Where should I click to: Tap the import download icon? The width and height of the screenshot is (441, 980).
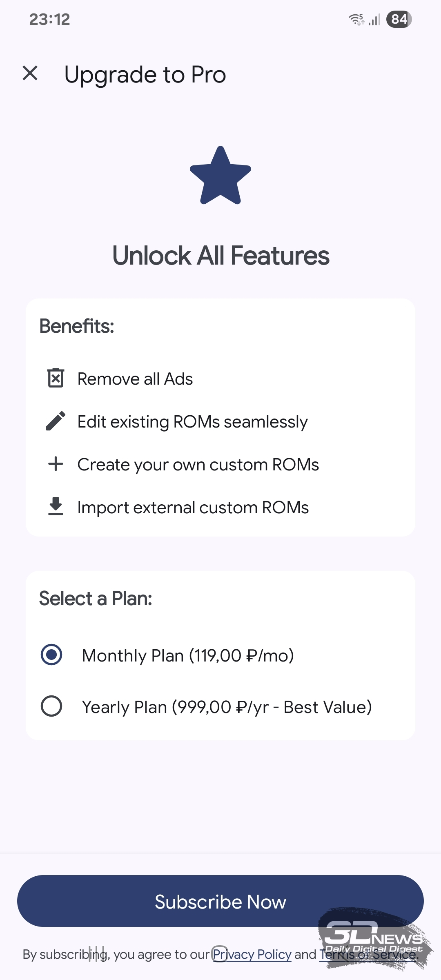[56, 506]
